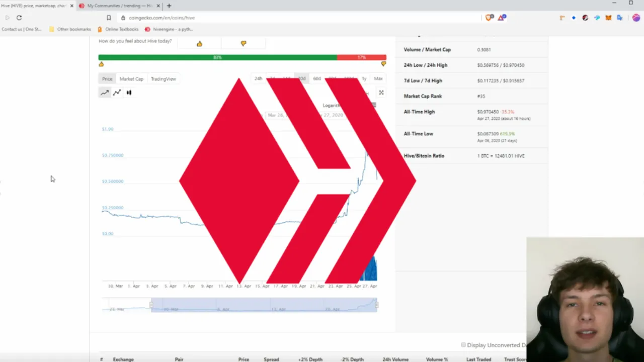Viewport: 644px width, 362px height.
Task: Sort table by +2% Depth column header
Action: tap(310, 359)
